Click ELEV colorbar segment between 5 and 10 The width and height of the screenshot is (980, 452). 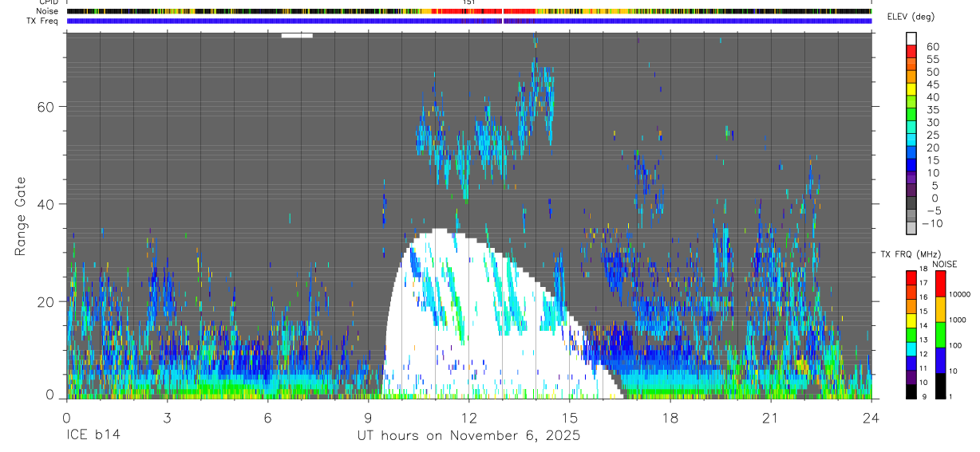pyautogui.click(x=912, y=179)
